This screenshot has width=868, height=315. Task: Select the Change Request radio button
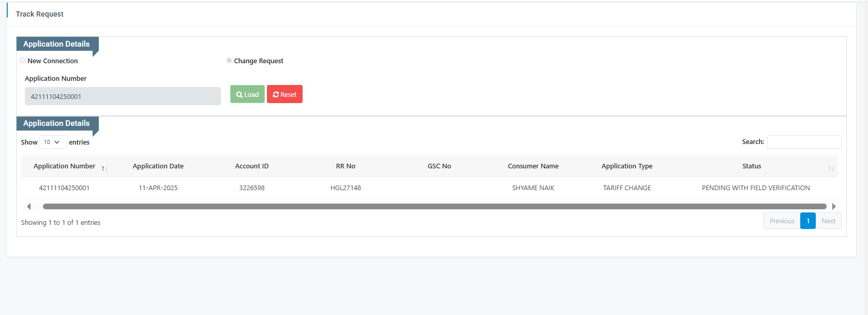pyautogui.click(x=229, y=61)
